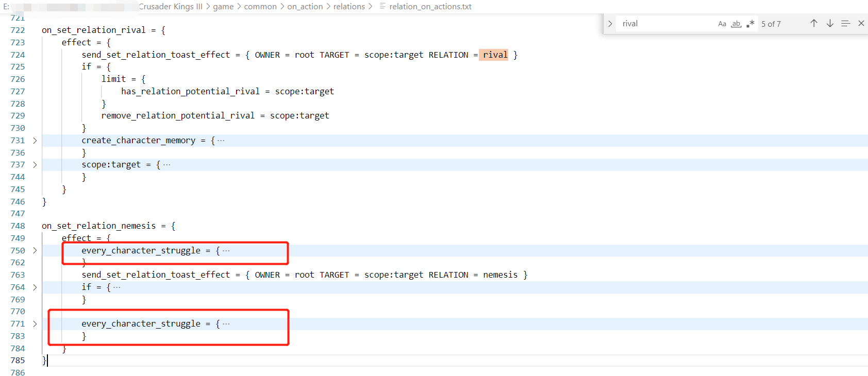Enable regular expression search toggle

point(750,24)
